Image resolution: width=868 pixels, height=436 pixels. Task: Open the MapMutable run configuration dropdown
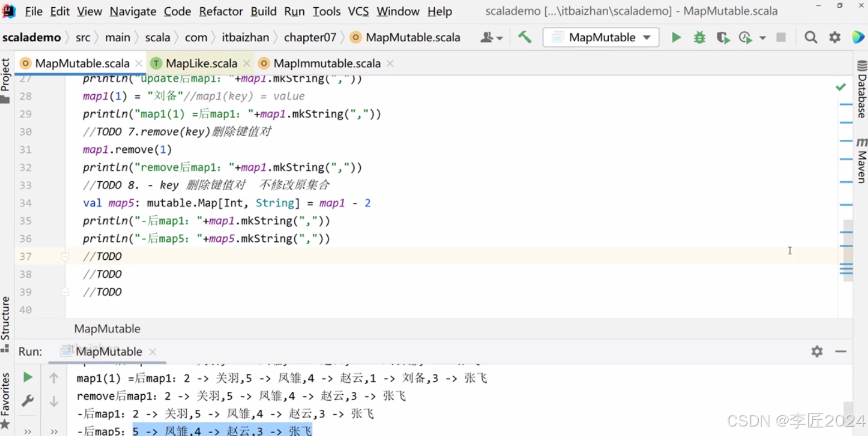tap(601, 37)
